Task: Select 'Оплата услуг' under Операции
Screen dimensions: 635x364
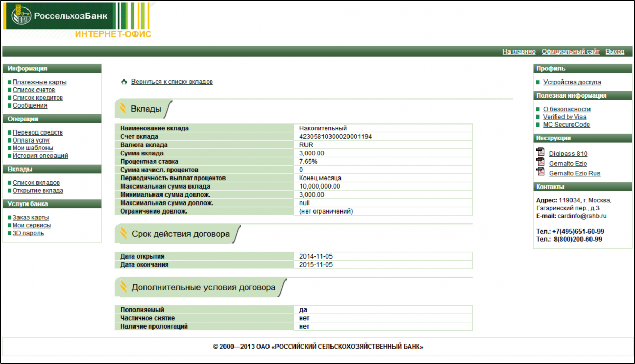Action: click(x=31, y=140)
